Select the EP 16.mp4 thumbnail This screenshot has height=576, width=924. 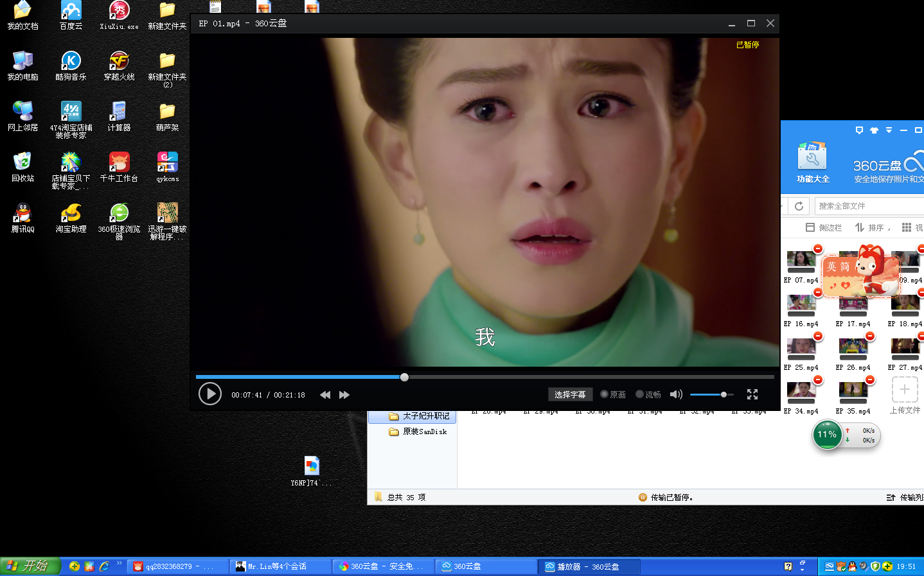[801, 304]
